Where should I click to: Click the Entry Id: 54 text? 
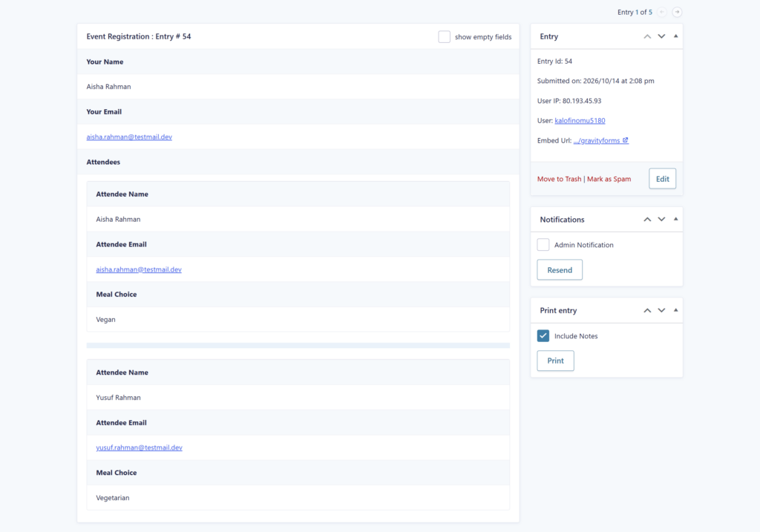[x=554, y=62]
